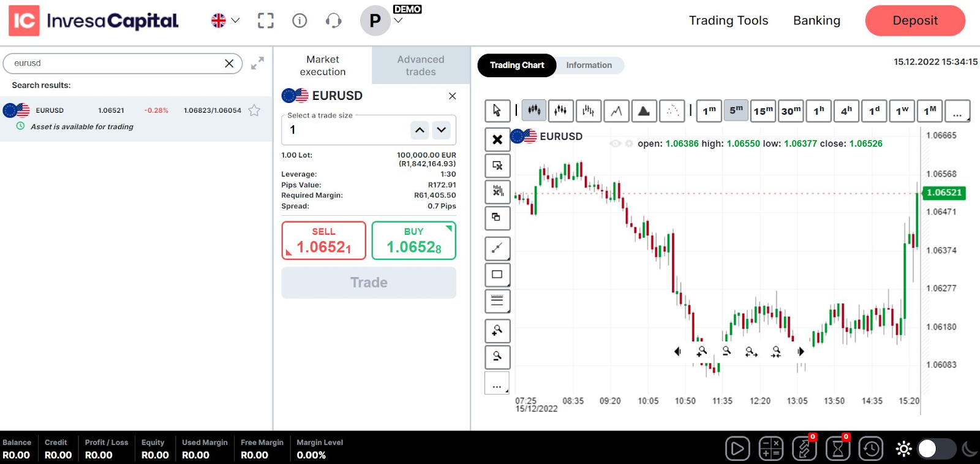Click on-chart horizontal compress zoom icon
The height and width of the screenshot is (464, 980).
[776, 351]
